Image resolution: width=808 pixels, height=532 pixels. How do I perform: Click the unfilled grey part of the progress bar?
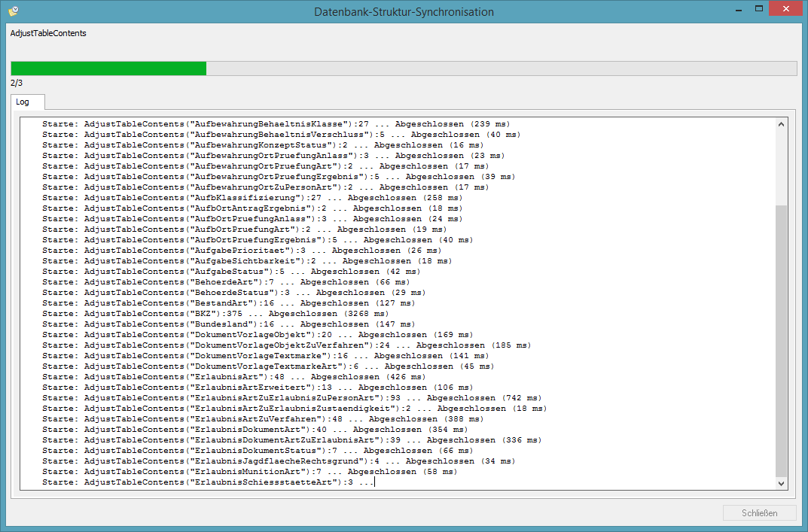501,68
